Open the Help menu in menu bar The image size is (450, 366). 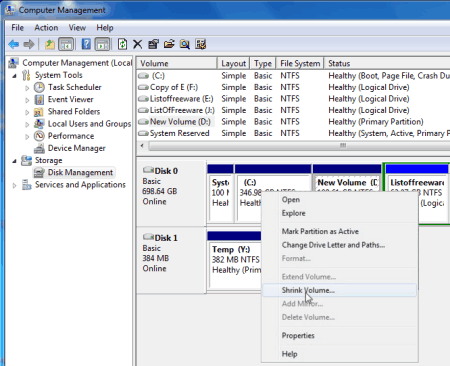click(x=105, y=28)
